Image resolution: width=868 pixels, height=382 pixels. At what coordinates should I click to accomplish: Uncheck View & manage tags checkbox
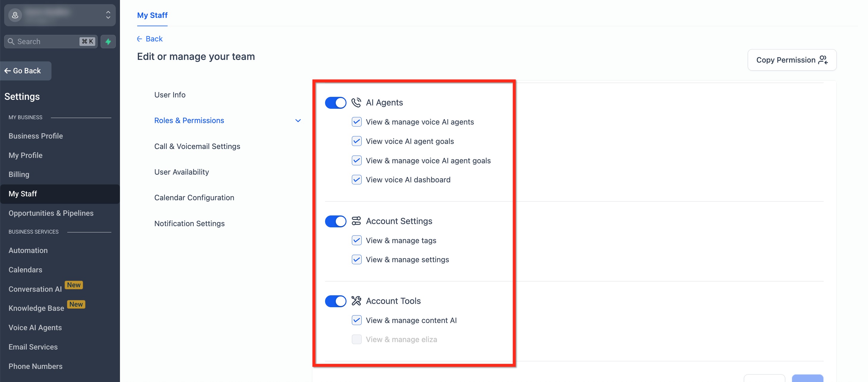(x=356, y=240)
